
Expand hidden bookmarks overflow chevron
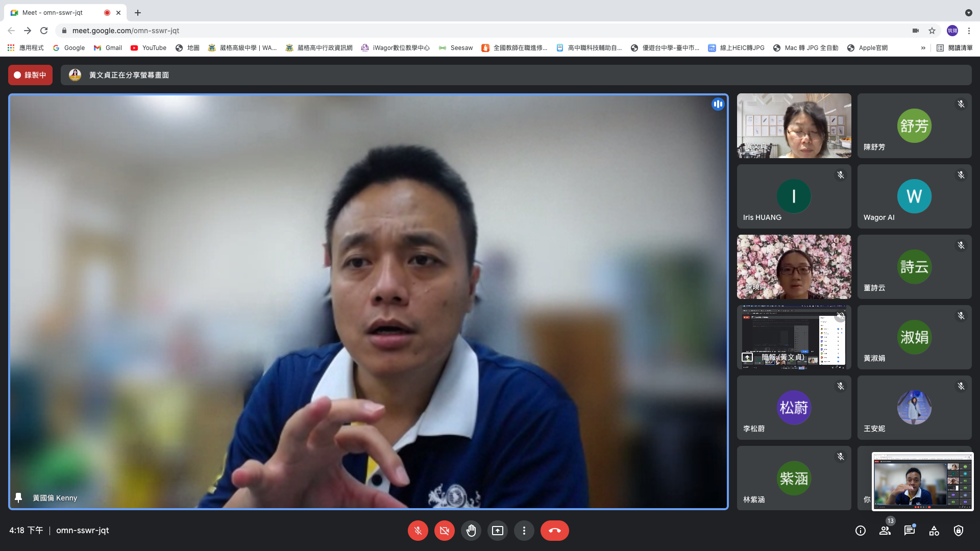[923, 48]
